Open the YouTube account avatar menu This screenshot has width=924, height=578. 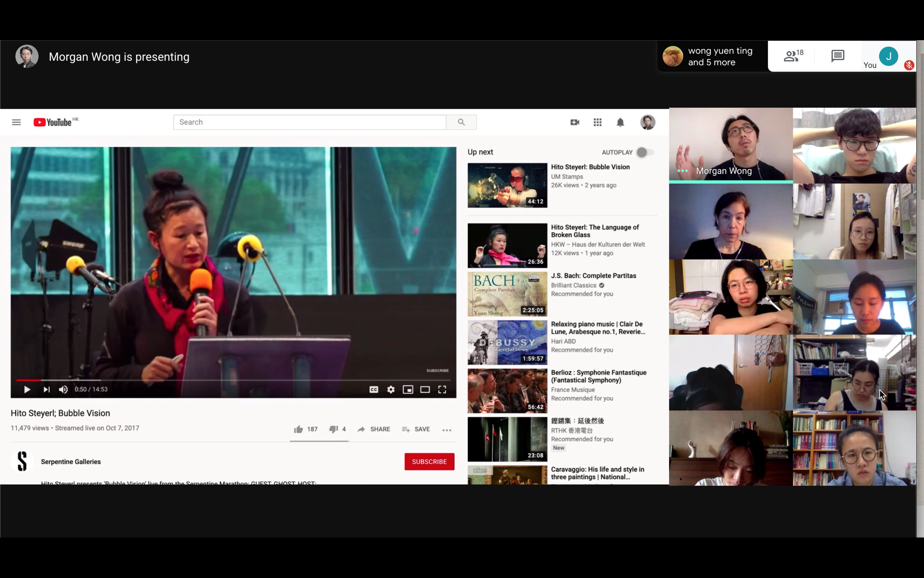click(648, 122)
